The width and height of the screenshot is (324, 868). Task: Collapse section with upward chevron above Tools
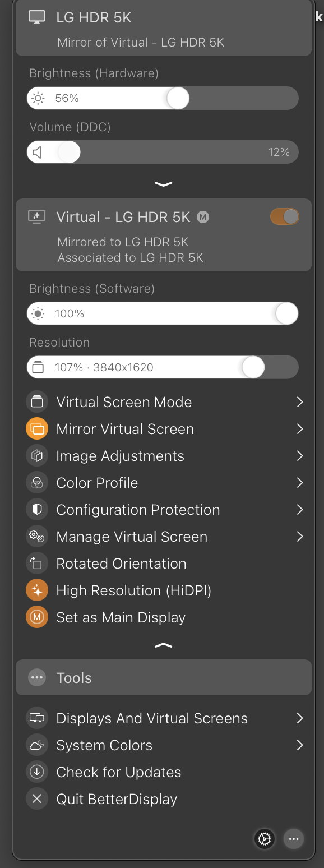coord(163,646)
